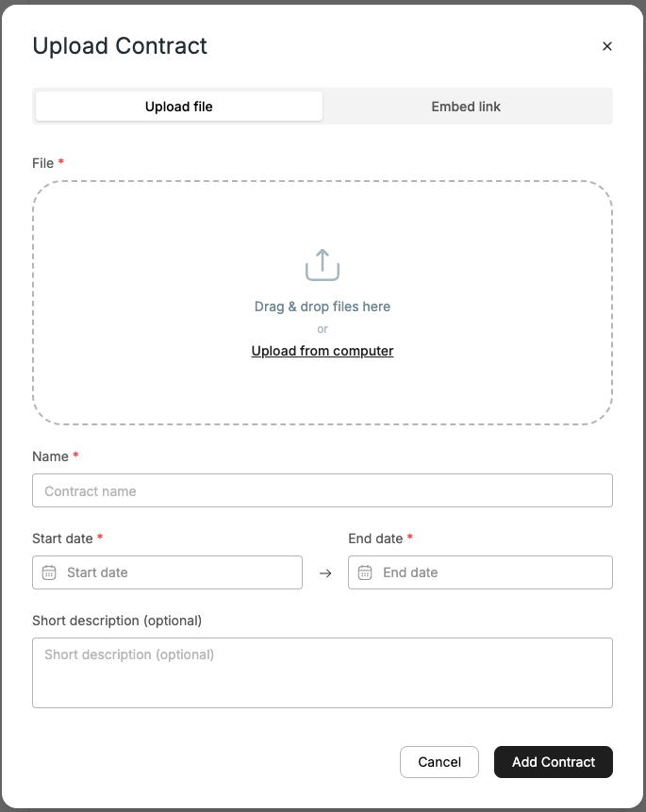Click the Cancel button
The width and height of the screenshot is (646, 812).
click(x=439, y=762)
